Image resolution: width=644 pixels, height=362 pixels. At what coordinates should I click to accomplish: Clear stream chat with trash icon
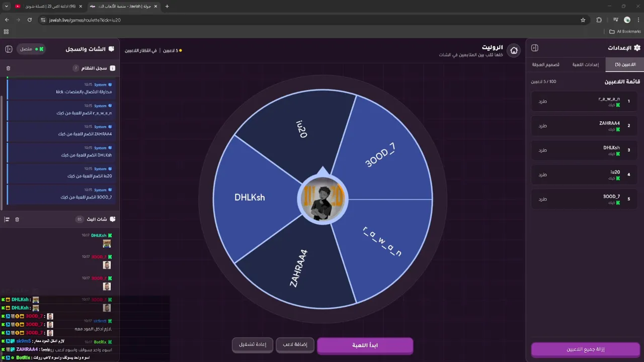click(17, 219)
